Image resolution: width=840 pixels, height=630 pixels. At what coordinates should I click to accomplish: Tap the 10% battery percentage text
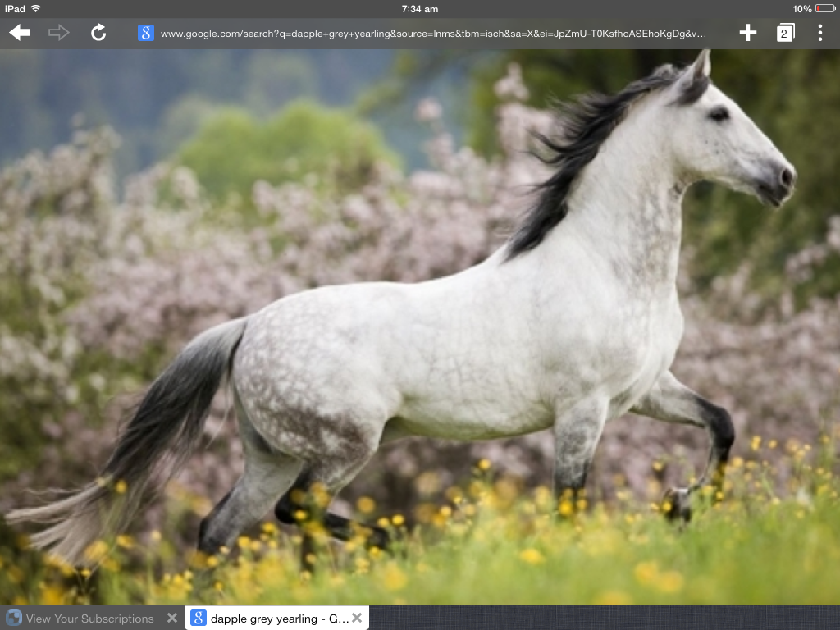pos(801,9)
